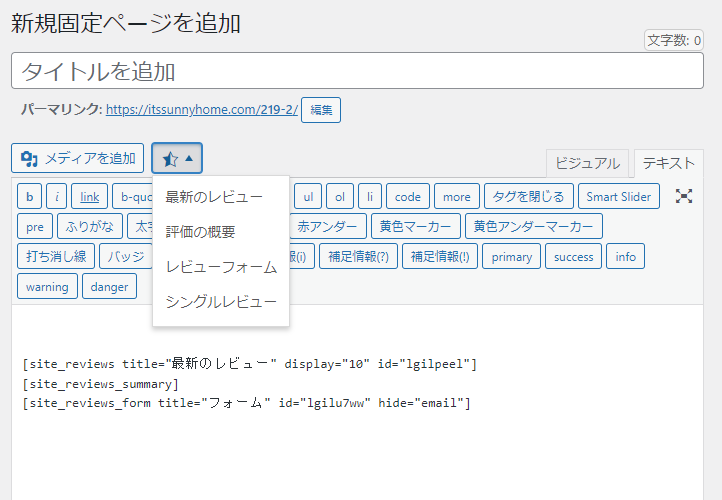Insert bold tag with b button
Screen dimensions: 722x500
point(30,196)
